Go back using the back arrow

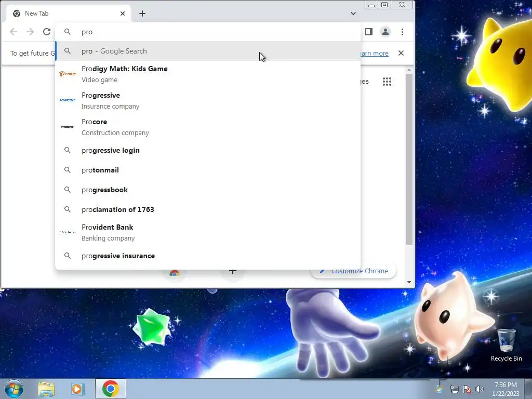(14, 32)
